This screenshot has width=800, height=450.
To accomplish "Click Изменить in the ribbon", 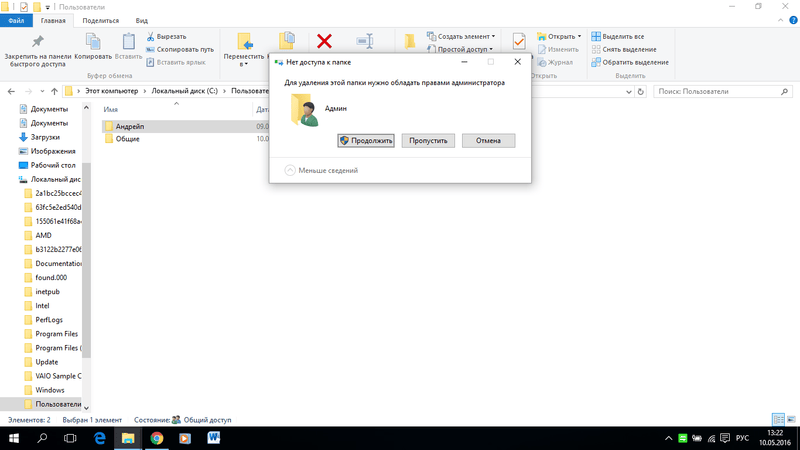I will coord(558,49).
